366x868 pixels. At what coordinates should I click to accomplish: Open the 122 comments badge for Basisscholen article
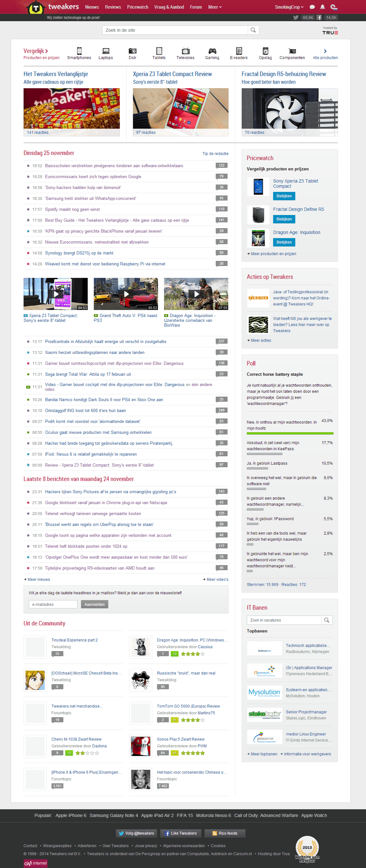222,166
